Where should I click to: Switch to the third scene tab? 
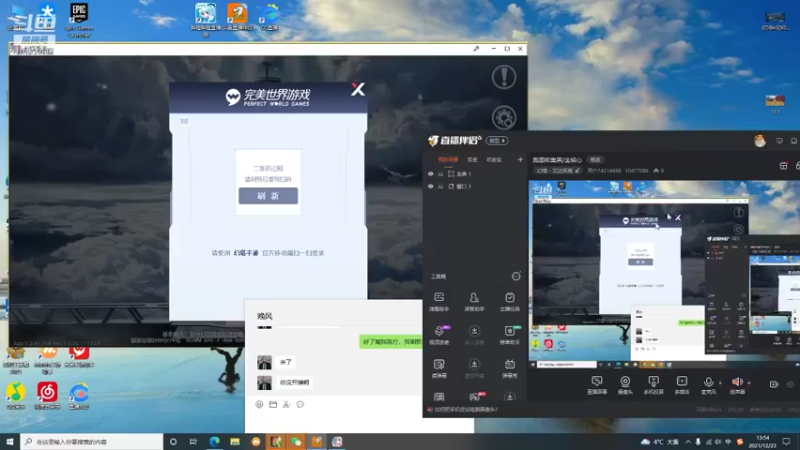point(494,160)
